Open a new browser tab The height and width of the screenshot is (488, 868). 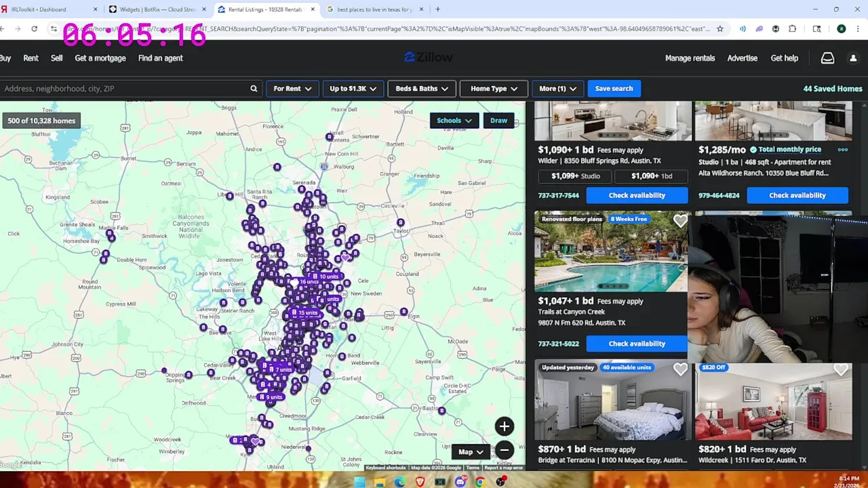coord(437,9)
